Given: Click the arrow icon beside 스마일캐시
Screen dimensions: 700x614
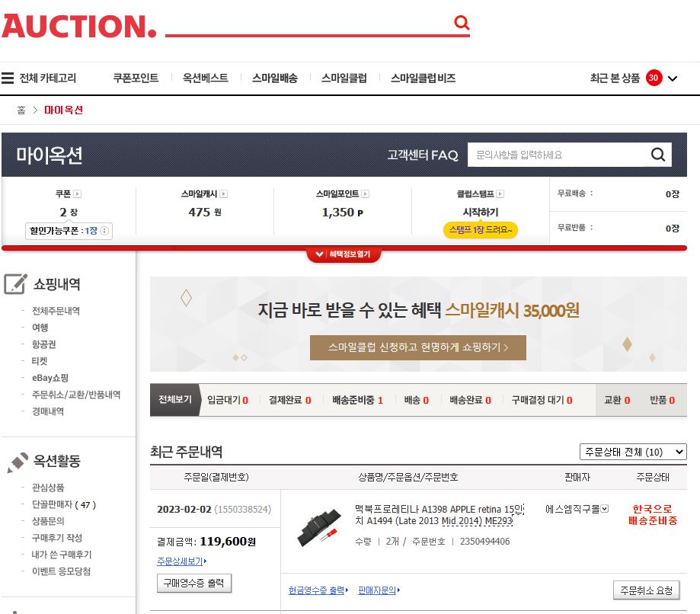Looking at the screenshot, I should (x=223, y=194).
